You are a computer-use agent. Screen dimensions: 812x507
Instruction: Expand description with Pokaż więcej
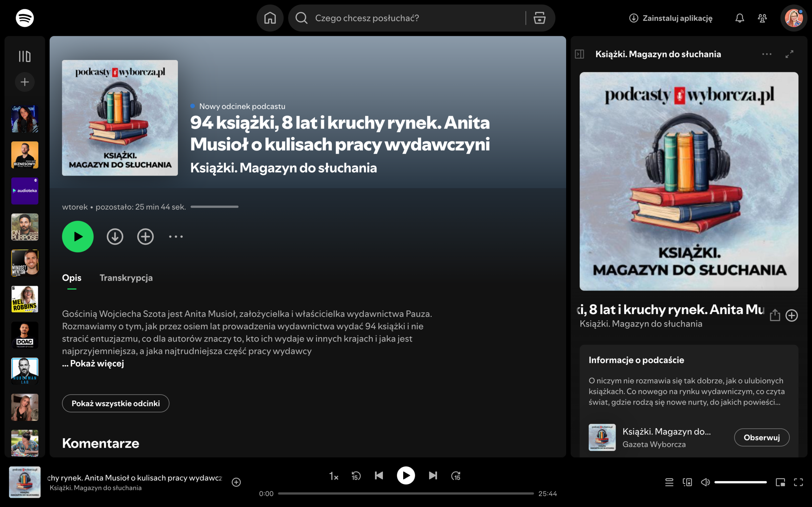(x=97, y=363)
